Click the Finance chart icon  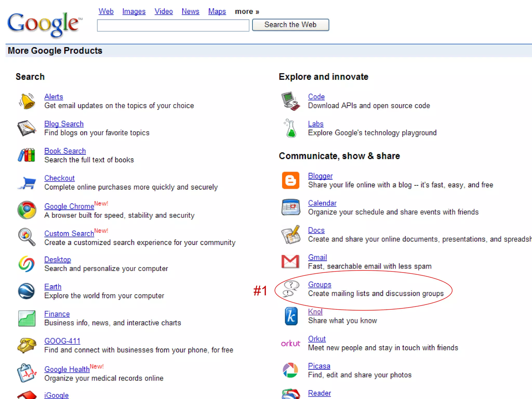coord(27,318)
